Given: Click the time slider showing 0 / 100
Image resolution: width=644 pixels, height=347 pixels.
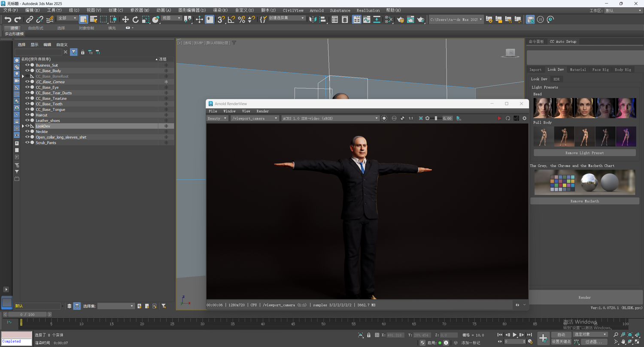Looking at the screenshot, I should 27,314.
